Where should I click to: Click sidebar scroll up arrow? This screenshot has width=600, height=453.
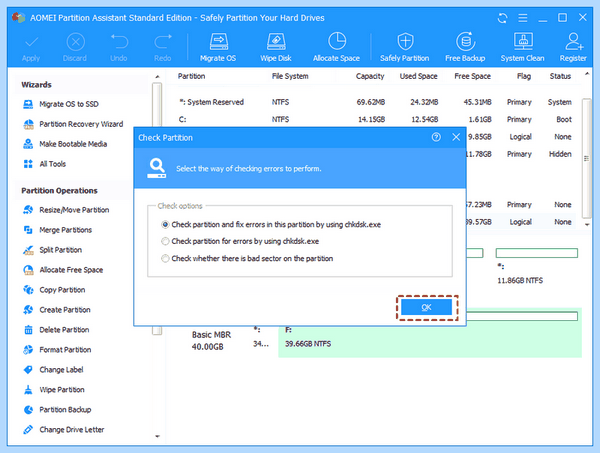[157, 77]
